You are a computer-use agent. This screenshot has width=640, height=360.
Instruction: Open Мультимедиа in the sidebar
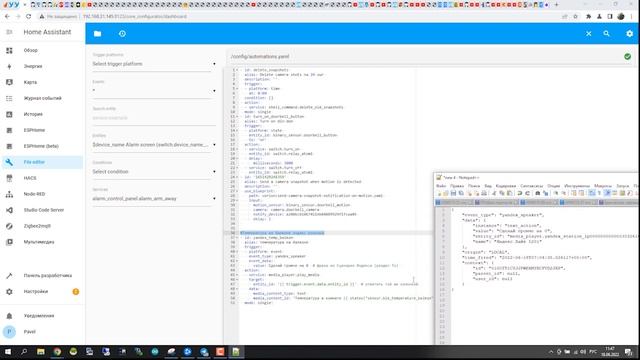click(42, 242)
